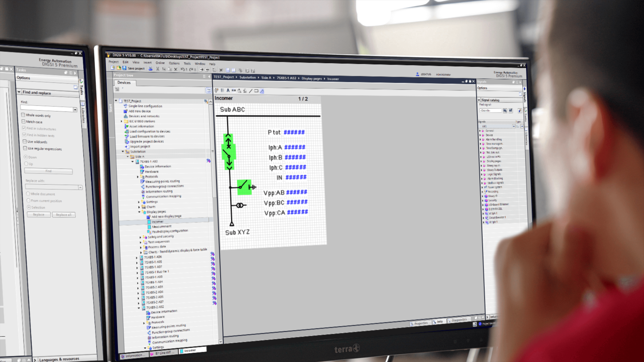Toggle the Find in hidden texts checkbox
644x362 pixels.
click(x=24, y=135)
